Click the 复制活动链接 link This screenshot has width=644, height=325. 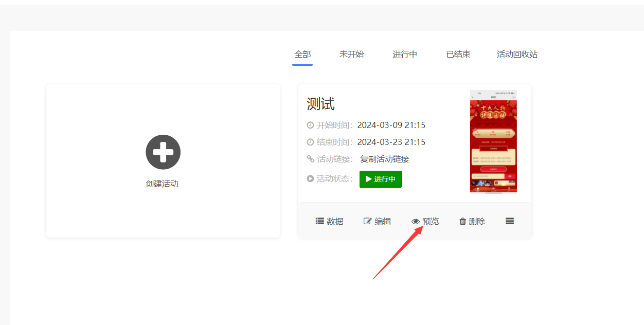click(385, 159)
